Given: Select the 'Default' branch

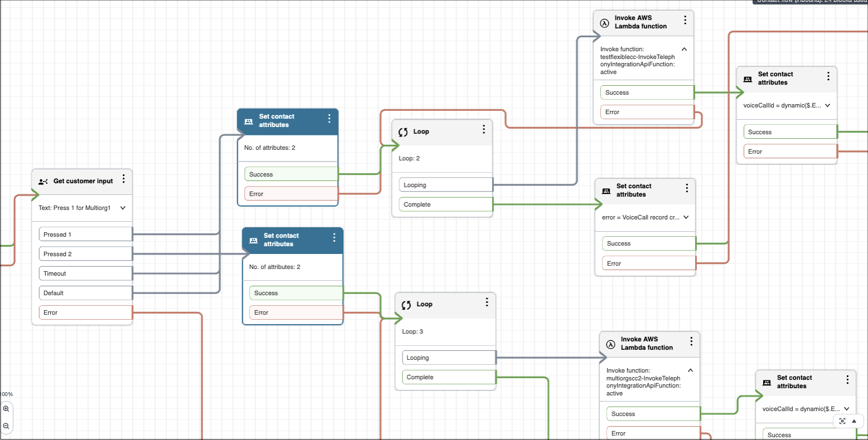Looking at the screenshot, I should pyautogui.click(x=85, y=293).
